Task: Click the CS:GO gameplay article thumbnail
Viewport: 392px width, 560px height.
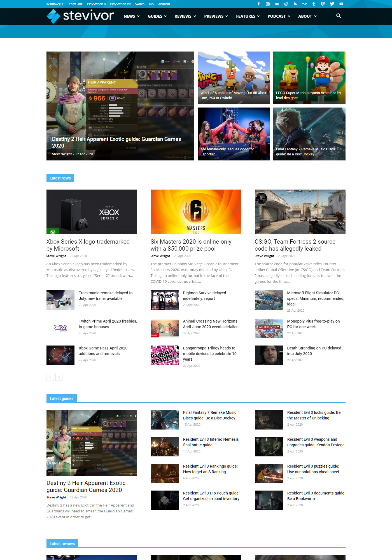Action: click(x=300, y=212)
